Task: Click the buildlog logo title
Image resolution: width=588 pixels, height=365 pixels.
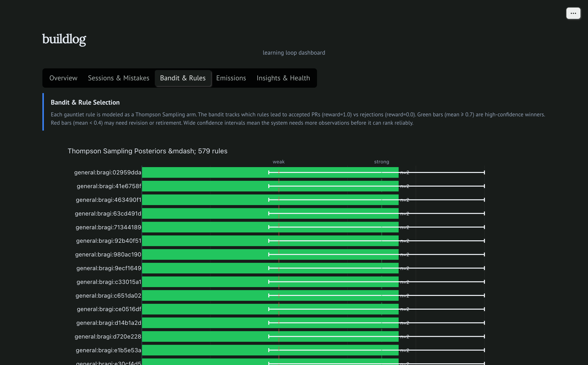Action: 64,39
